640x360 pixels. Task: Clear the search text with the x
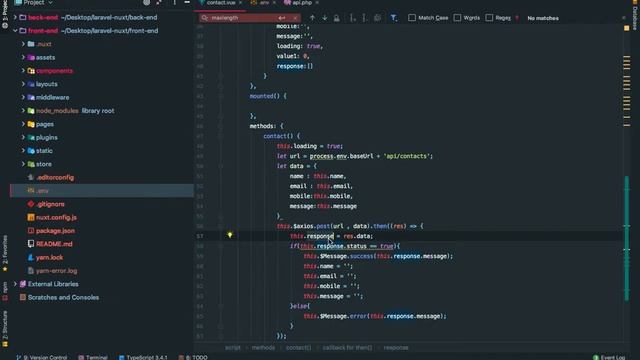point(295,18)
